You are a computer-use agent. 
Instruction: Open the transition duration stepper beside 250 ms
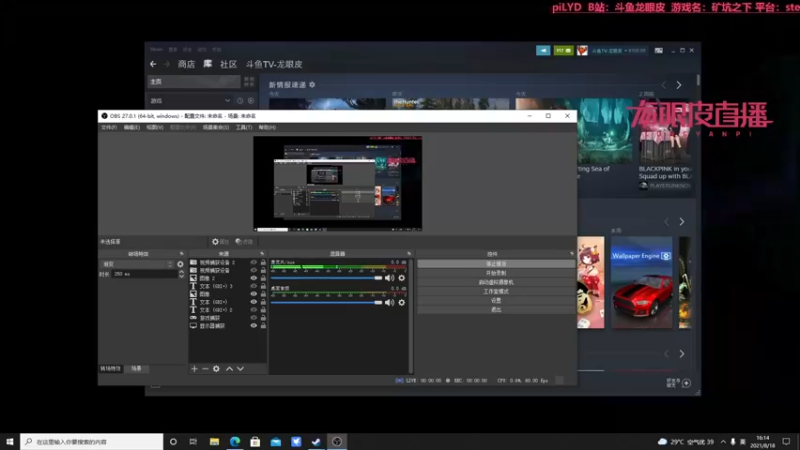click(182, 274)
